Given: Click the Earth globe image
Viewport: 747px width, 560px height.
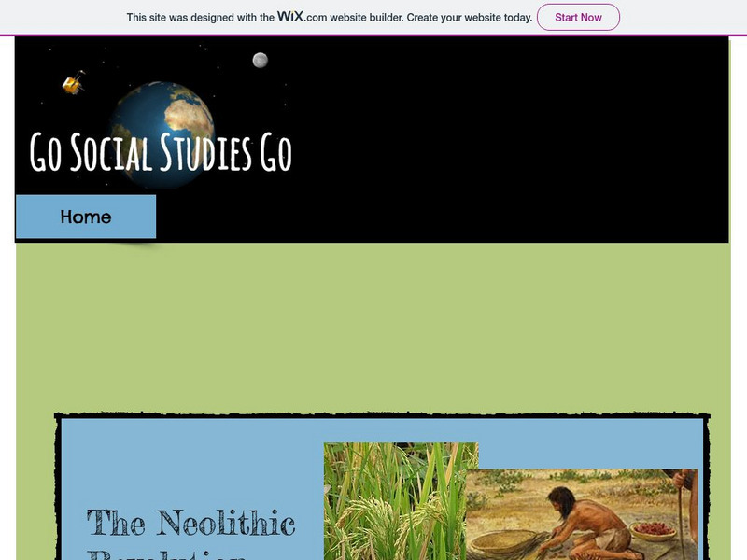Looking at the screenshot, I should [x=162, y=134].
